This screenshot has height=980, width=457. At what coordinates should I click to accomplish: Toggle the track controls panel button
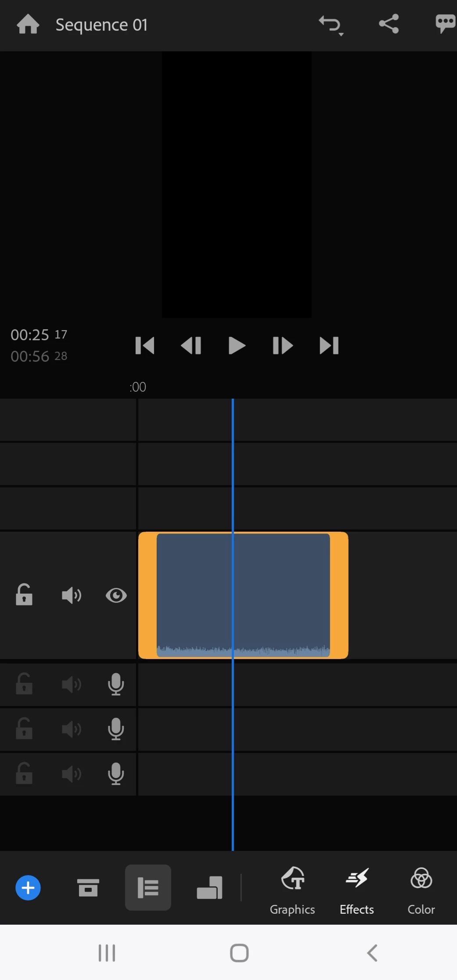click(x=148, y=887)
